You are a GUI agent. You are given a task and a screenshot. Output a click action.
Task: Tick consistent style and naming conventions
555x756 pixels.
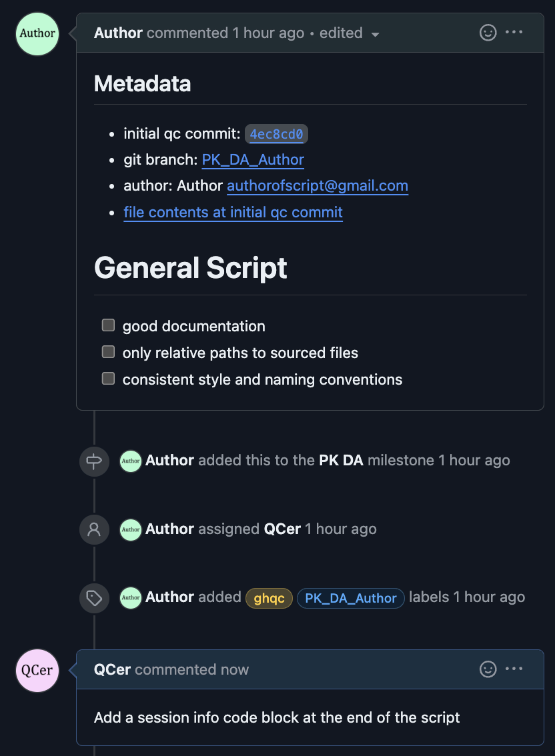[x=108, y=379]
